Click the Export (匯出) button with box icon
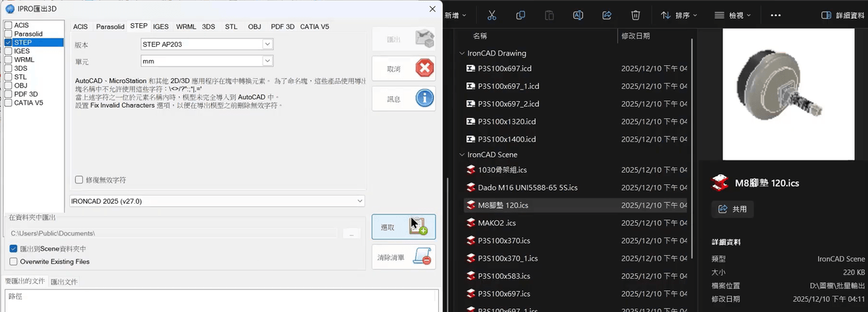Viewport: 868px width, 312px height. click(x=404, y=38)
